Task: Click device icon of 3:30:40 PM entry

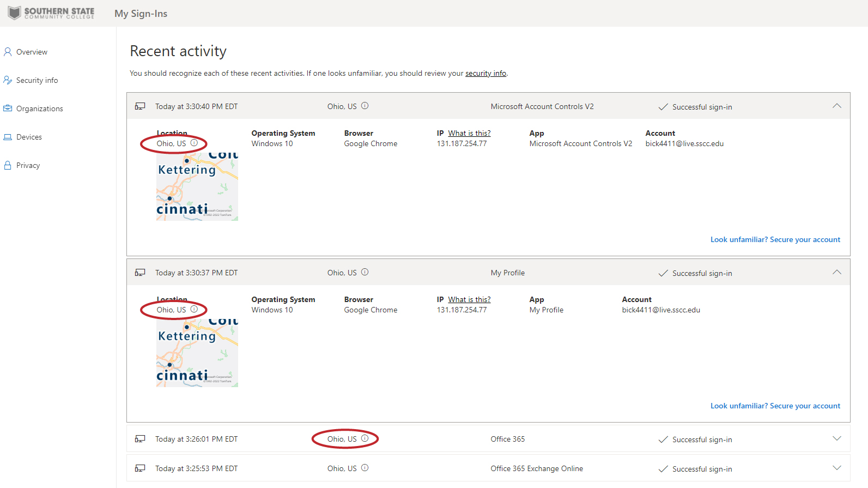Action: point(140,106)
